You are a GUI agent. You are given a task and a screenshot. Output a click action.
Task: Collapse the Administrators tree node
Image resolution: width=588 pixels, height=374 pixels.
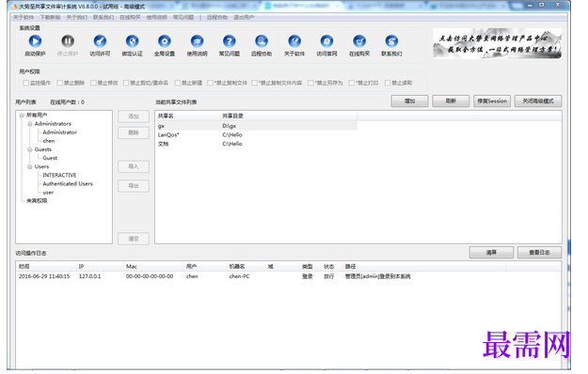[29, 123]
